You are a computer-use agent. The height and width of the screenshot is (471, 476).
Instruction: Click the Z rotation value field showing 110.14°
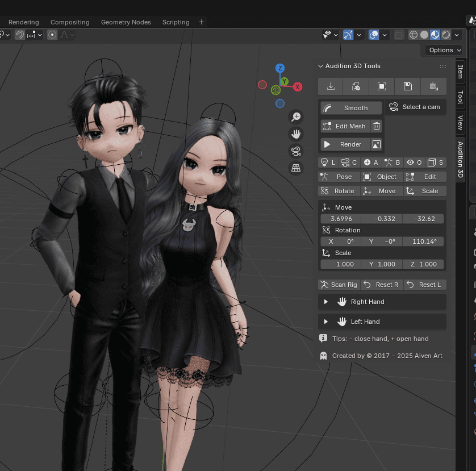[x=423, y=241]
